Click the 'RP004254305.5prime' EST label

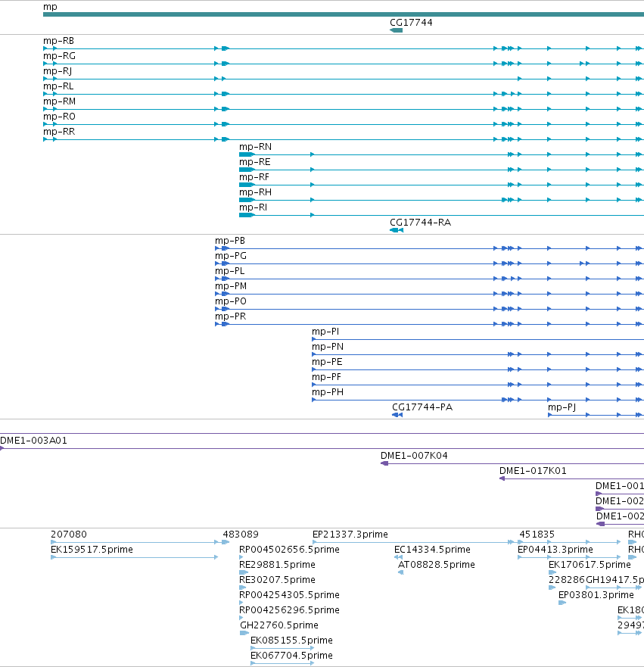point(290,595)
